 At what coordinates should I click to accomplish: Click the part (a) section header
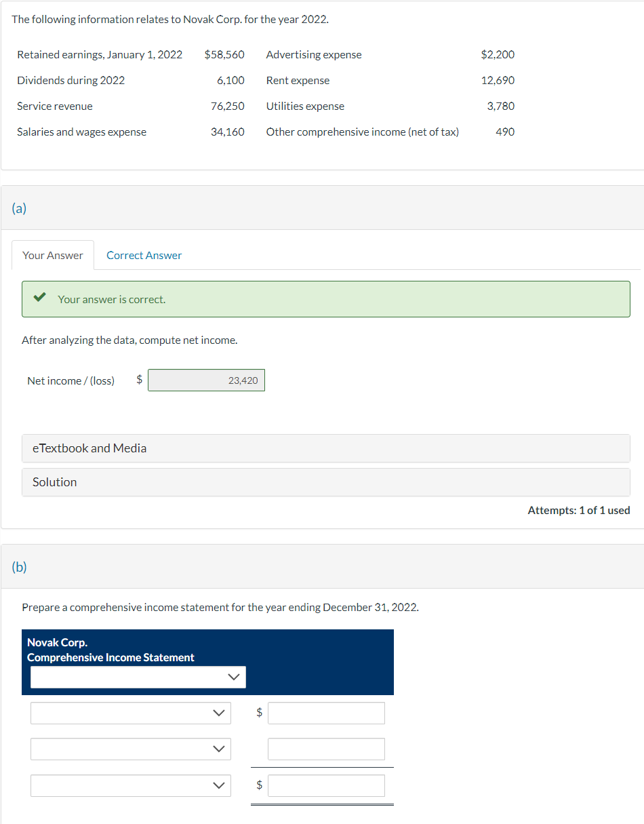323,208
